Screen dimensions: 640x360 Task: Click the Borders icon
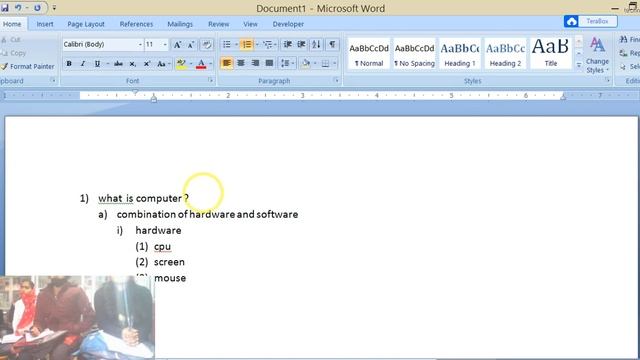(325, 63)
